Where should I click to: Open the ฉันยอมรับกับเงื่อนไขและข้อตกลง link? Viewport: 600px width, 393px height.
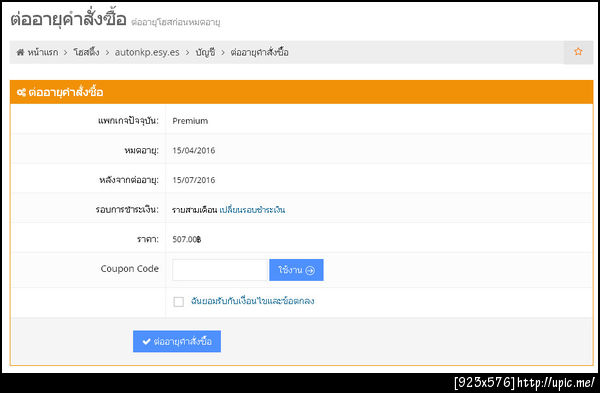point(253,301)
